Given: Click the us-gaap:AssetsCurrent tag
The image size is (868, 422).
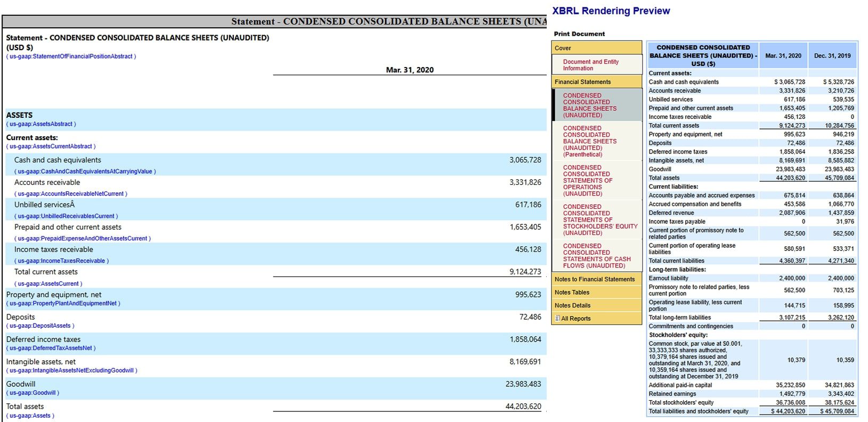Looking at the screenshot, I should point(48,284).
